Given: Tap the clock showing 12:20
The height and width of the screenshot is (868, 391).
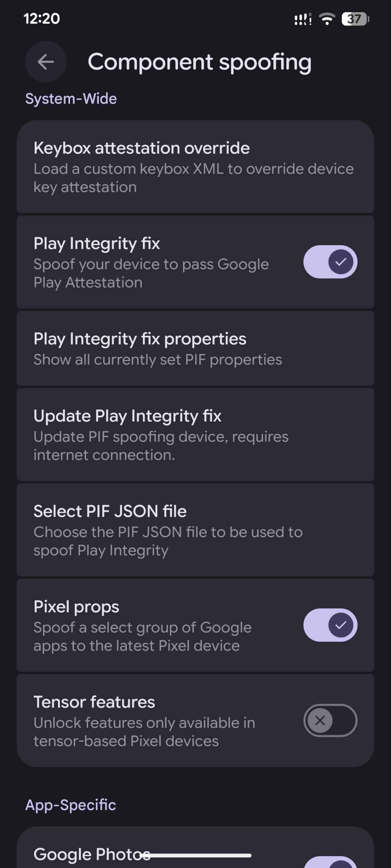Looking at the screenshot, I should (x=41, y=19).
